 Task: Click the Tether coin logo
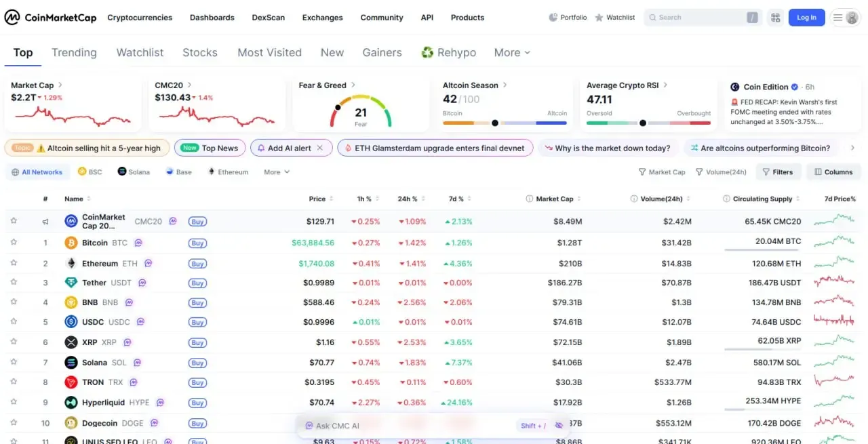tap(71, 283)
